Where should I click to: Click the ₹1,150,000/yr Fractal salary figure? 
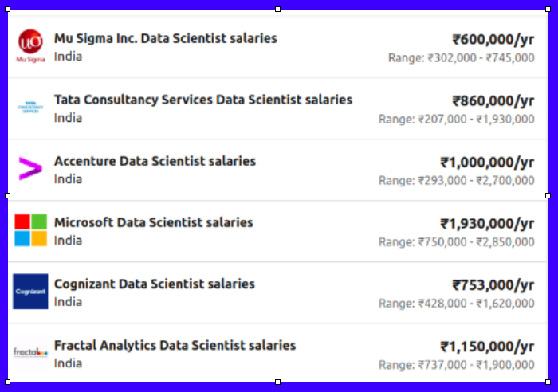487,347
